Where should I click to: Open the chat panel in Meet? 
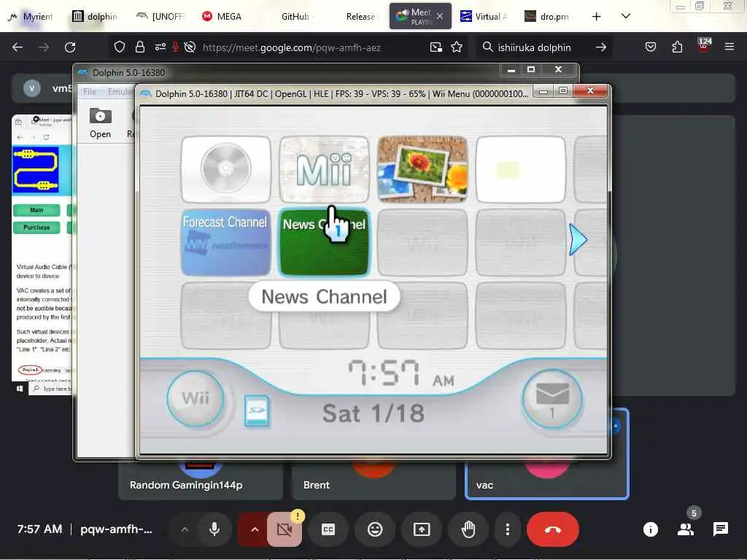pyautogui.click(x=720, y=529)
